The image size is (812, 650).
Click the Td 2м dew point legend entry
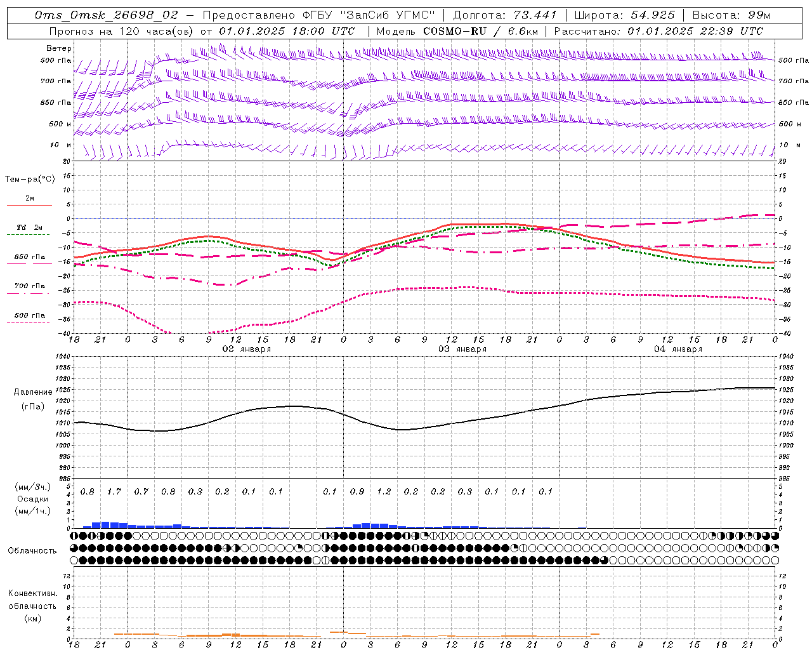(30, 227)
